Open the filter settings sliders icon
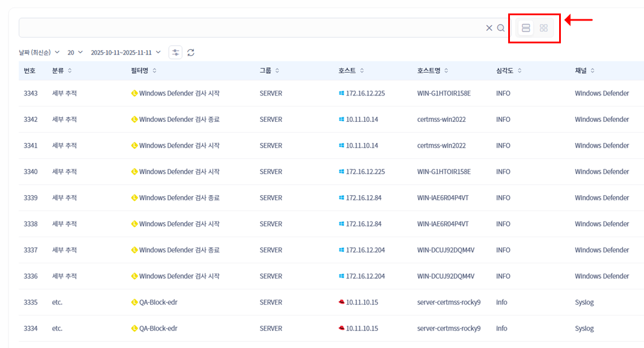The height and width of the screenshot is (348, 644). [175, 53]
